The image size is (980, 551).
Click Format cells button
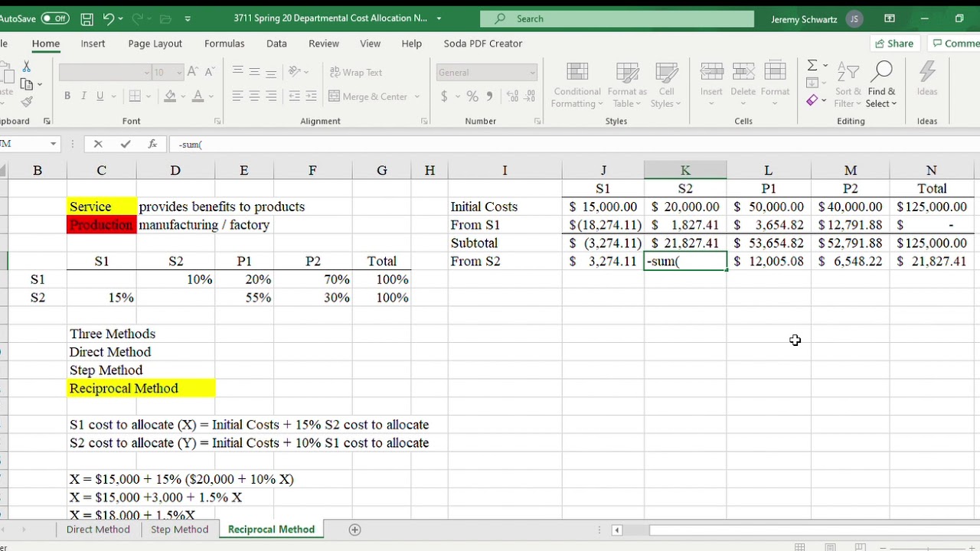(x=775, y=84)
